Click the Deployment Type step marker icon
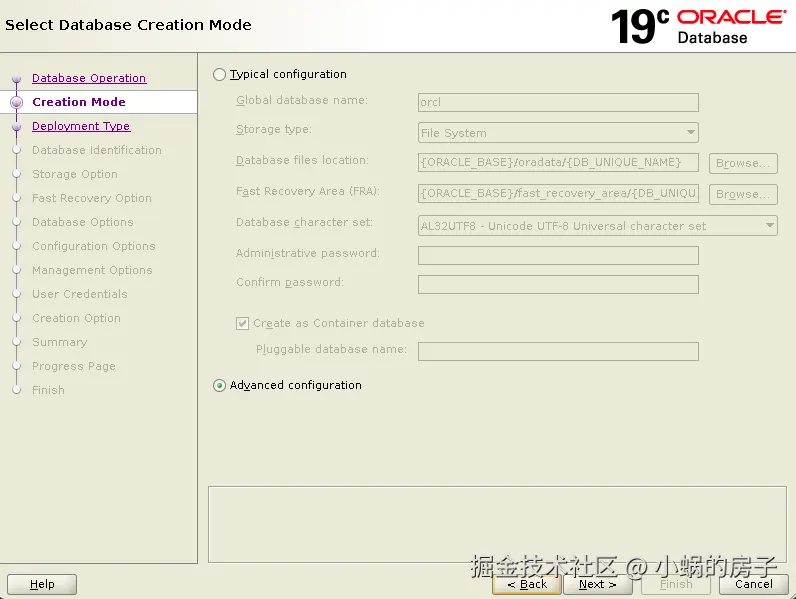 [16, 126]
